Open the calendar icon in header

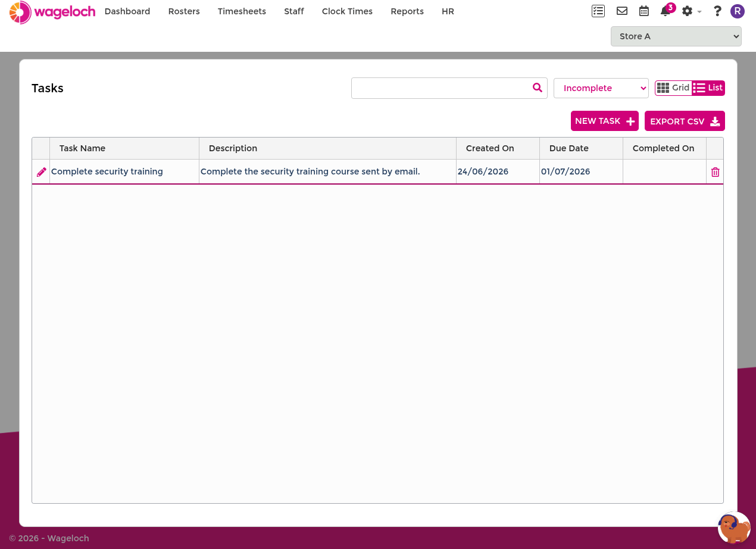pos(644,11)
